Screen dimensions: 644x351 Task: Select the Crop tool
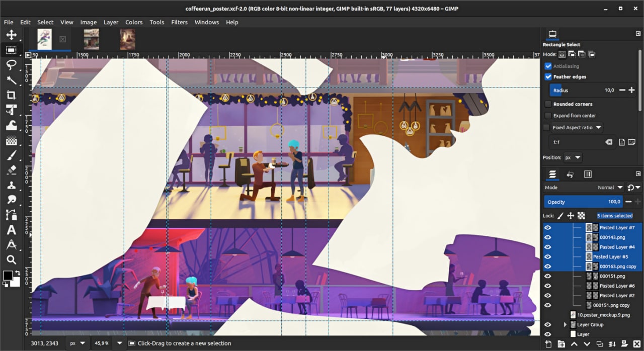coord(11,95)
